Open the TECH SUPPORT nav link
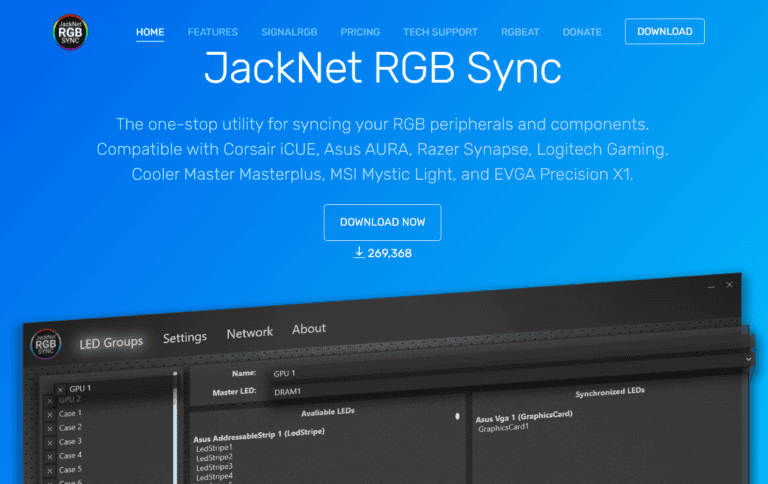Screen dimensions: 768x484 coord(440,32)
